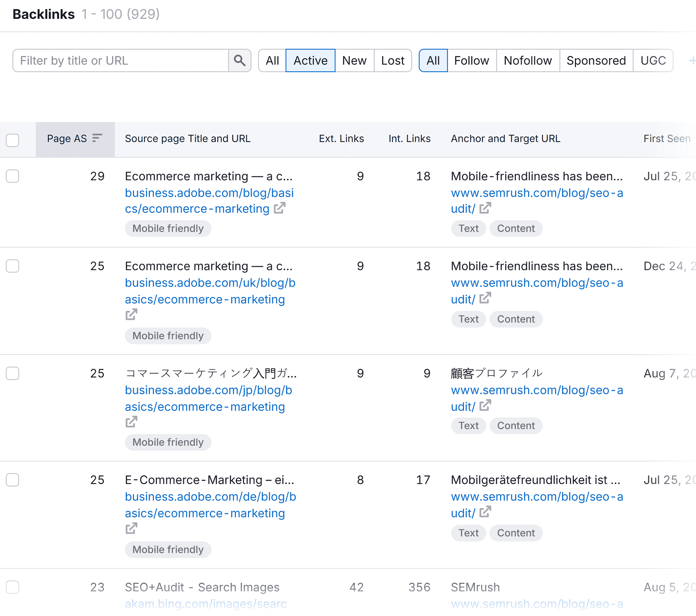Click Content tag in row 29
This screenshot has width=696, height=616.
[516, 228]
